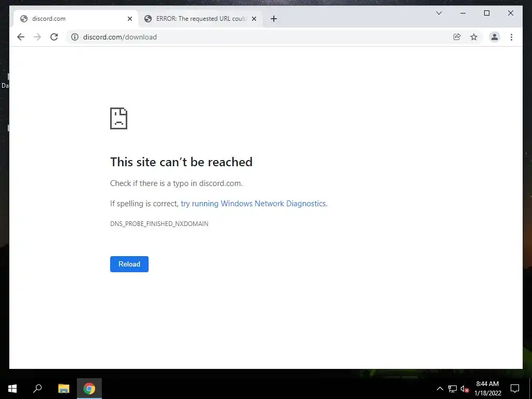
Task: Switch to the ERROR requested URL tab
Action: tap(201, 19)
